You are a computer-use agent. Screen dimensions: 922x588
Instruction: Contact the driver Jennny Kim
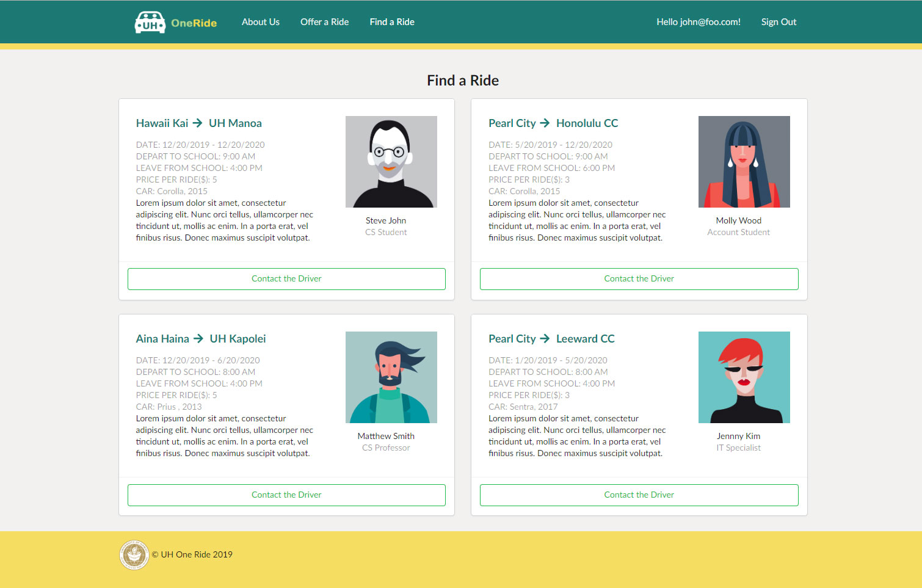[639, 495]
